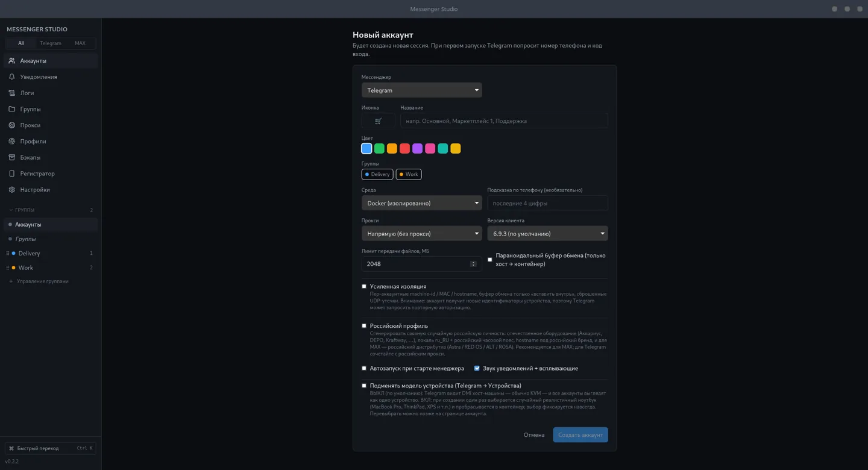Uncheck Звук уведомлений + всплывающие
Viewport: 868px width, 470px height.
click(477, 368)
